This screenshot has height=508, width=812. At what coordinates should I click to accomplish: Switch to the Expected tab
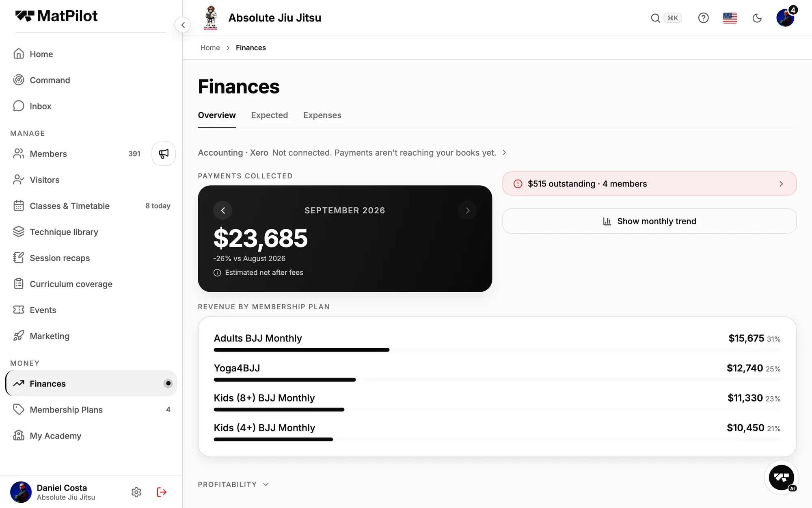pos(270,115)
